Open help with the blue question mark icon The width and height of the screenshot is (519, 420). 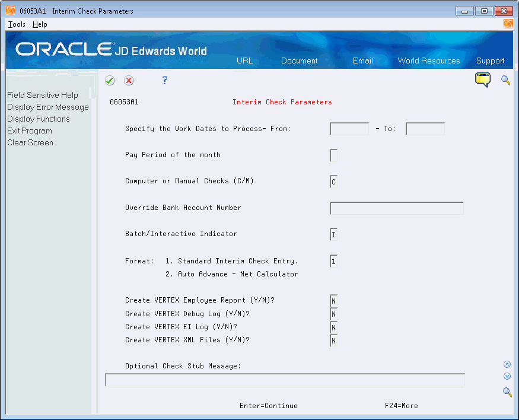(x=165, y=80)
